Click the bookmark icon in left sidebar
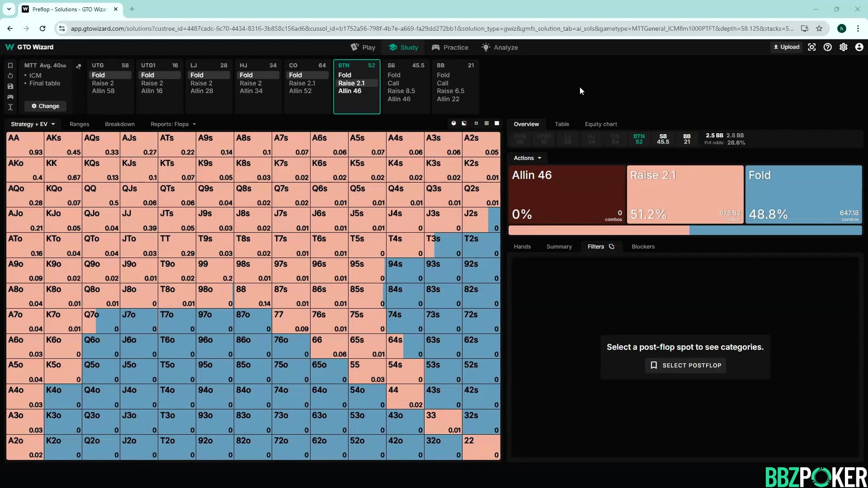Screen dimensions: 868x488 (10, 66)
